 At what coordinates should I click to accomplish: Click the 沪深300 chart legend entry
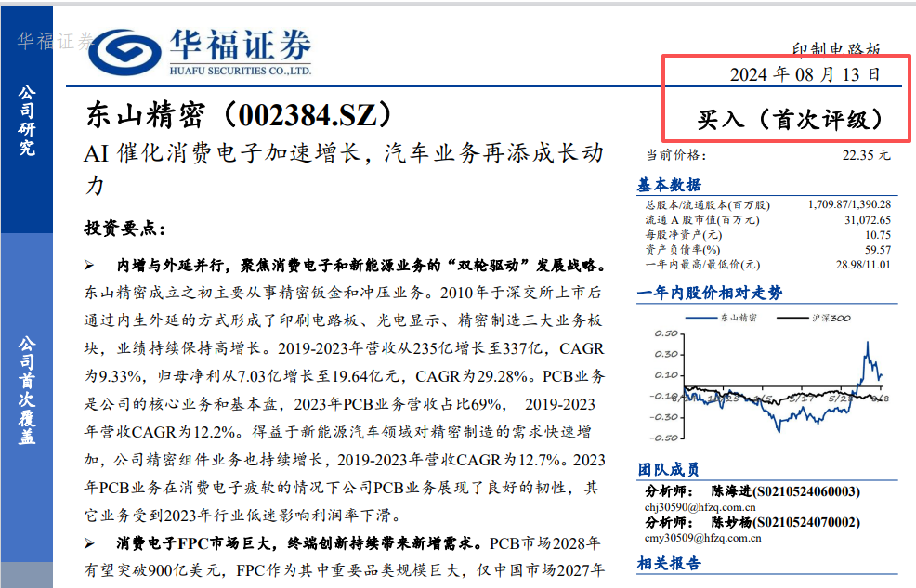[x=814, y=318]
